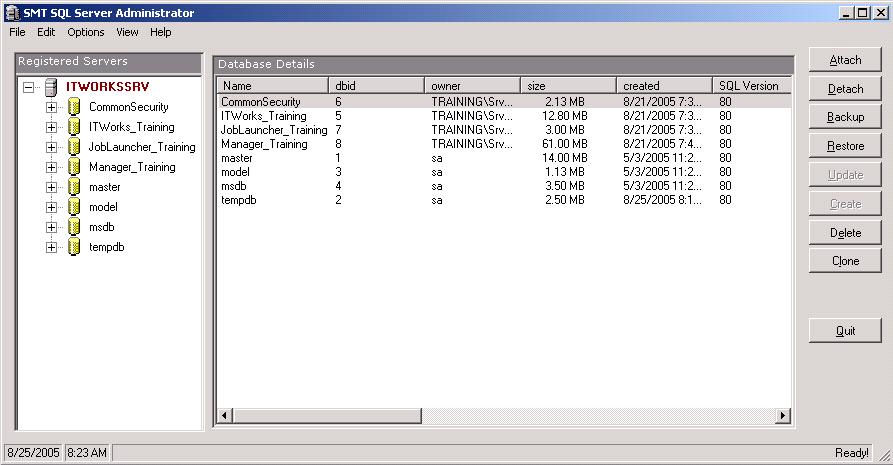Viewport: 893px width, 465px height.
Task: Click the msdb database icon in tree
Action: click(x=73, y=227)
